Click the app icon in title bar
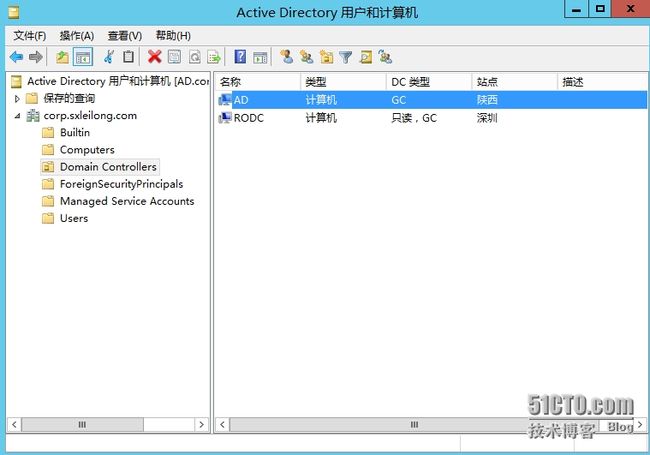Screen dimensions: 650x455 [14, 12]
